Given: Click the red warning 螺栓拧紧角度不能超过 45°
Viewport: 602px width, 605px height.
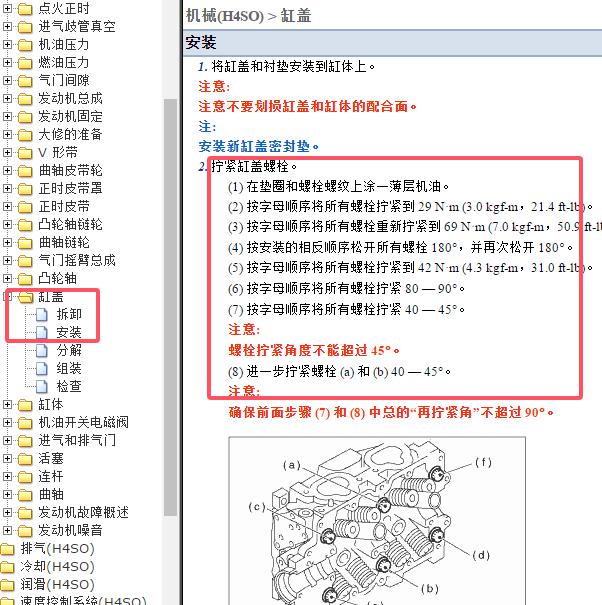Looking at the screenshot, I should (x=314, y=350).
